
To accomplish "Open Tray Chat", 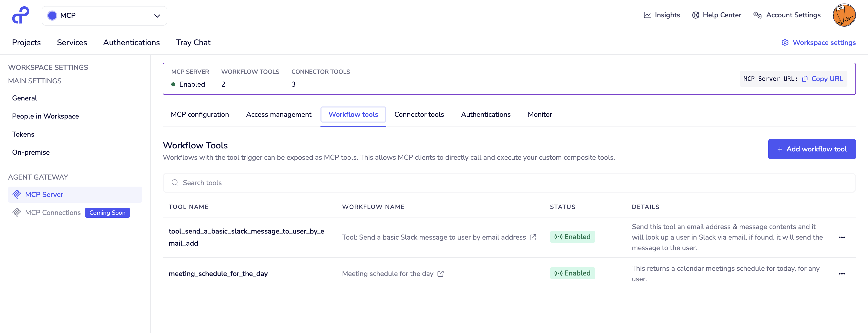I will [193, 42].
